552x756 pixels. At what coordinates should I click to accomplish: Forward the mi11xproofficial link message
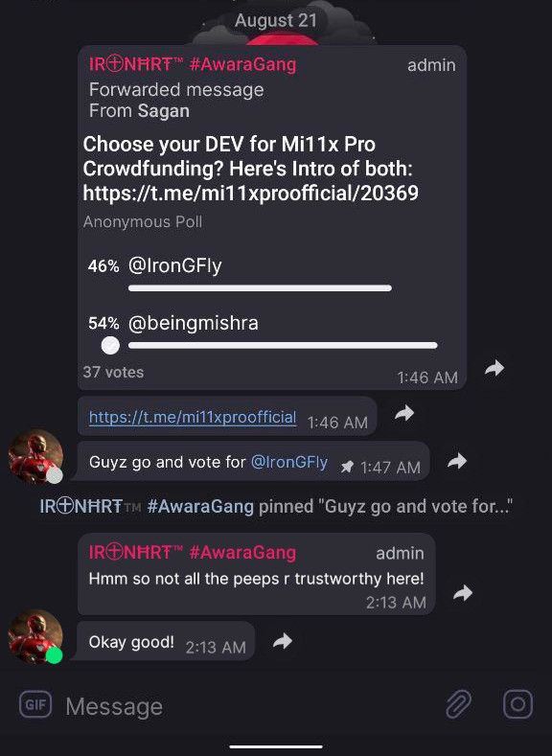coord(404,413)
